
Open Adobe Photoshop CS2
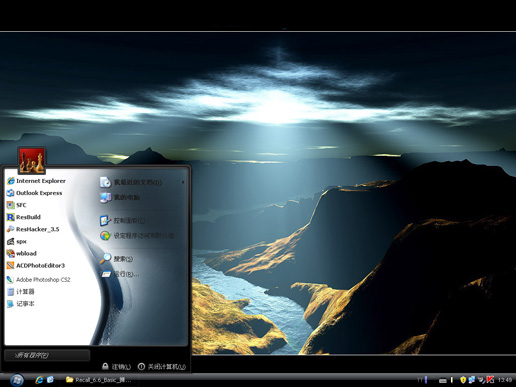39,280
